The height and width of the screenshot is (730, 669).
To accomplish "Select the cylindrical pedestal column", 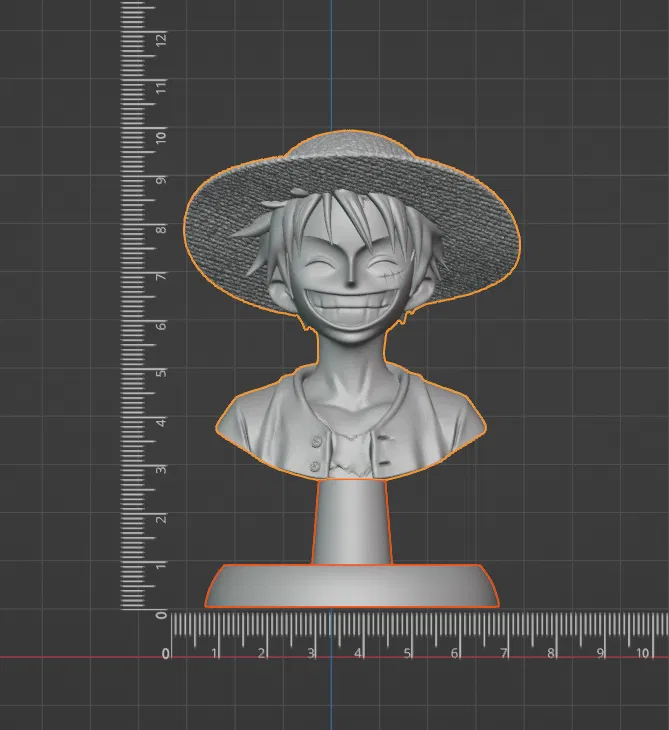I will (x=351, y=522).
